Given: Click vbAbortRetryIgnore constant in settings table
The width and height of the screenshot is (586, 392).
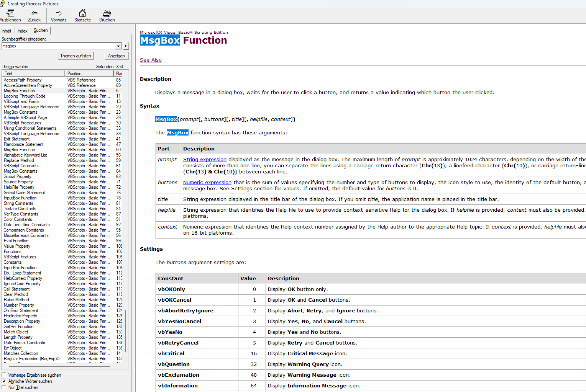Looking at the screenshot, I should (x=185, y=310).
